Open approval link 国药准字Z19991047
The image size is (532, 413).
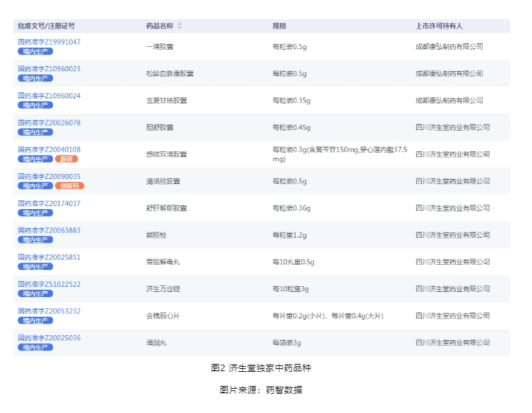tap(49, 42)
